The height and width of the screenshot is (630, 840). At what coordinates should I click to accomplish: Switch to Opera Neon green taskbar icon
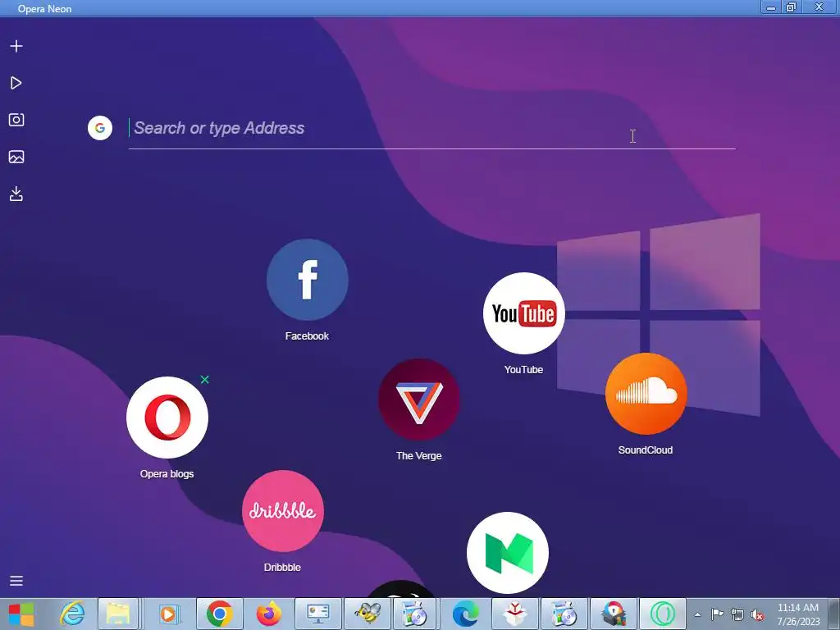pos(663,614)
